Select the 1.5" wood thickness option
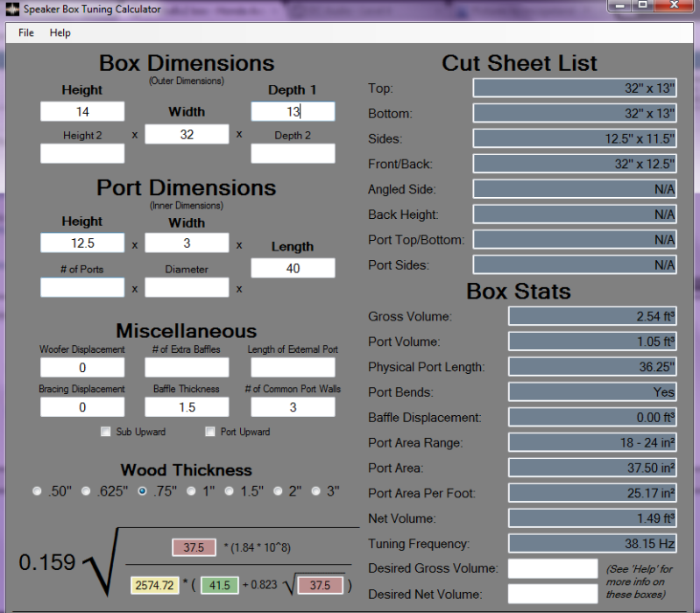The height and width of the screenshot is (613, 700). [x=229, y=491]
